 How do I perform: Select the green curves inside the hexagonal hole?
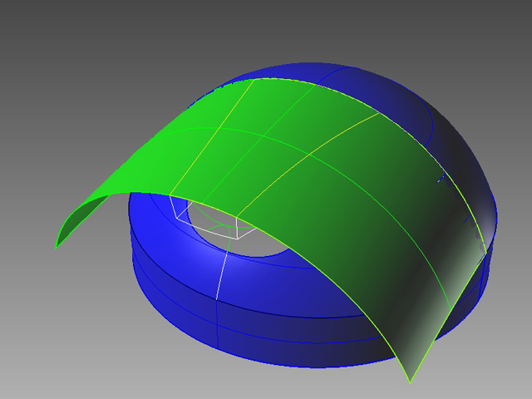click(x=218, y=224)
